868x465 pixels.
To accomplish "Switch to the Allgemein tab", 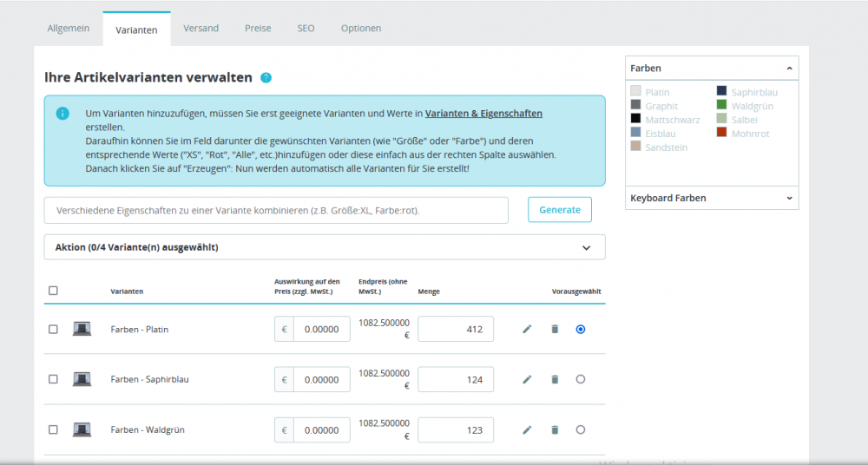I will [68, 29].
